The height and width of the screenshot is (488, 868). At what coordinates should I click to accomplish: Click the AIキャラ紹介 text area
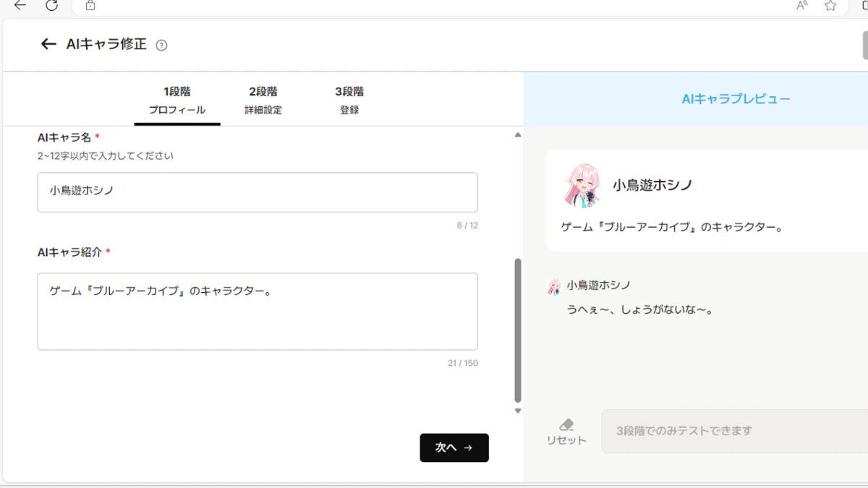[x=258, y=312]
